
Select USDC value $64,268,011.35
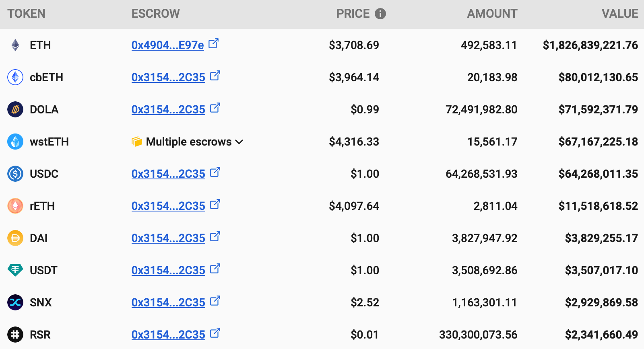coord(599,174)
